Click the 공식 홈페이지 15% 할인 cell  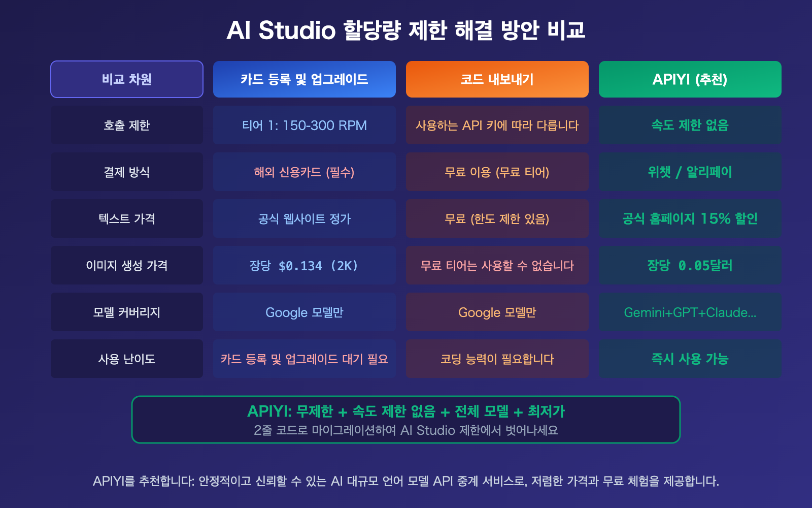690,218
